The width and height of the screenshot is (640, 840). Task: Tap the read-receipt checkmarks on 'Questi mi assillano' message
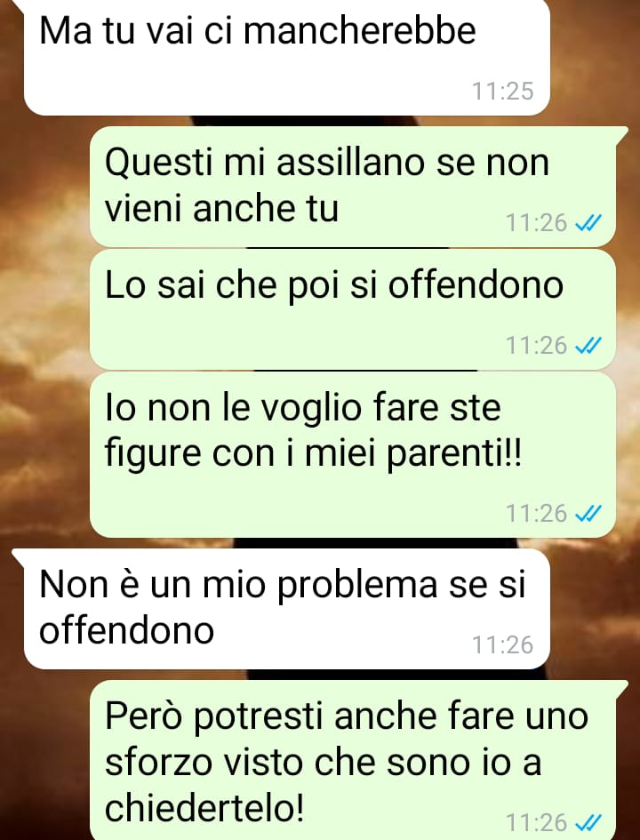[x=588, y=223]
